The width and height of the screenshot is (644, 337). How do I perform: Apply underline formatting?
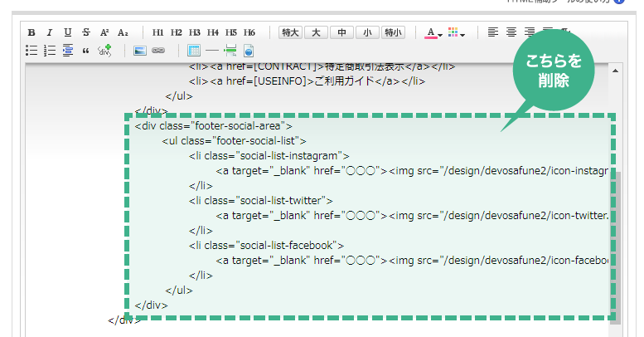pyautogui.click(x=68, y=32)
